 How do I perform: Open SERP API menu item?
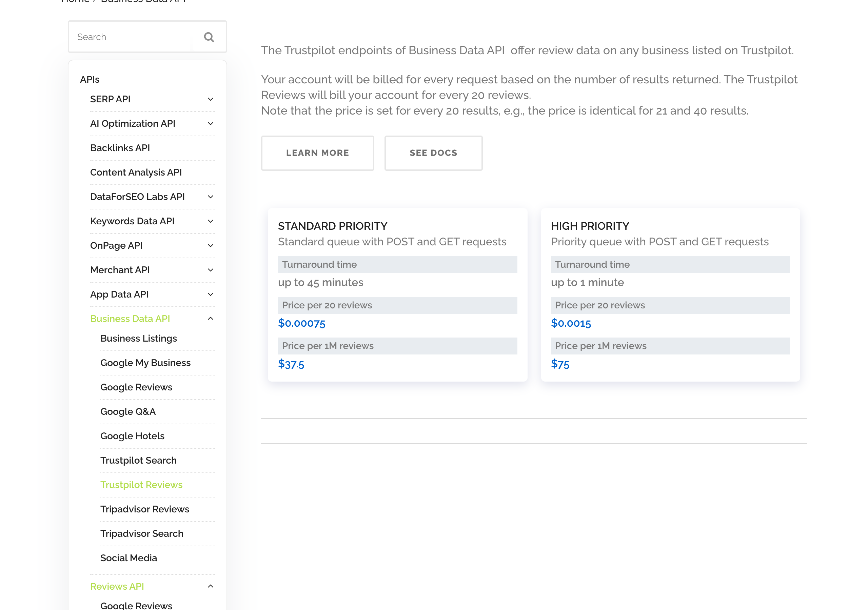(111, 99)
